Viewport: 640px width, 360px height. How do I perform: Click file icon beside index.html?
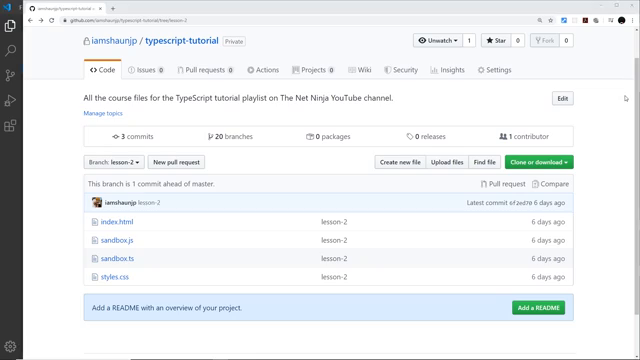[x=95, y=222]
